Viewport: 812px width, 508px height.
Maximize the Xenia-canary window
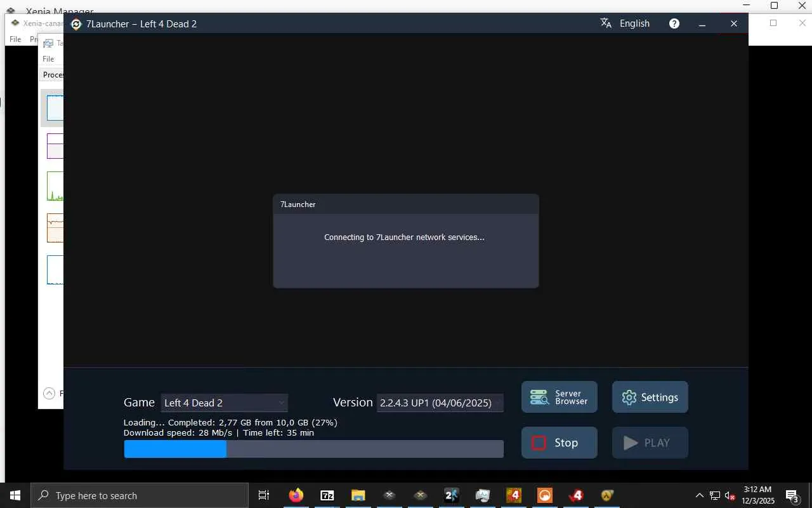click(773, 23)
